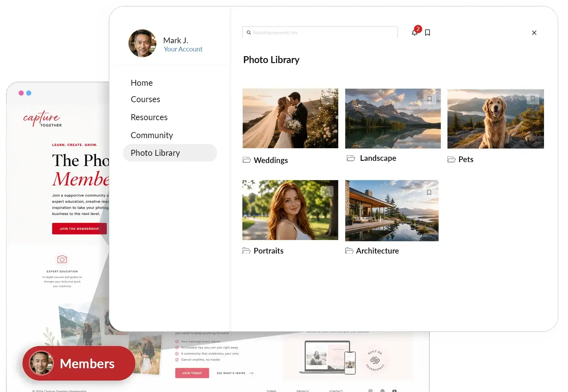Click Learn. Create. Grow. tagline
Screen dimensions: 568x392
pos(74,145)
